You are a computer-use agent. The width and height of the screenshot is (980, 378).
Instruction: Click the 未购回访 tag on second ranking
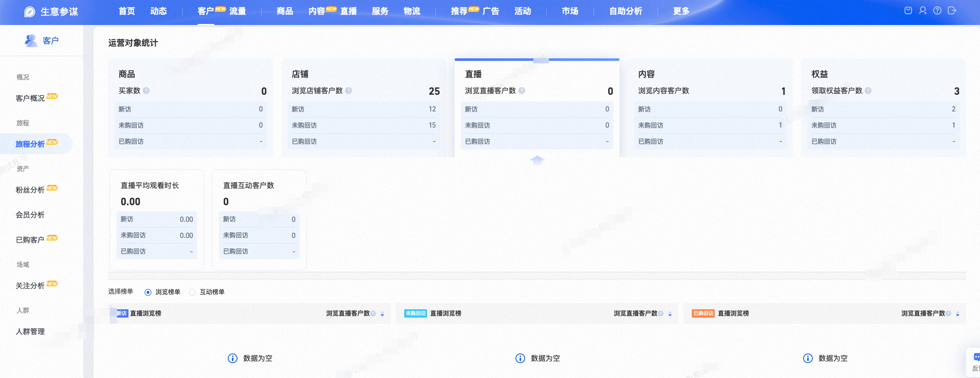pos(415,313)
